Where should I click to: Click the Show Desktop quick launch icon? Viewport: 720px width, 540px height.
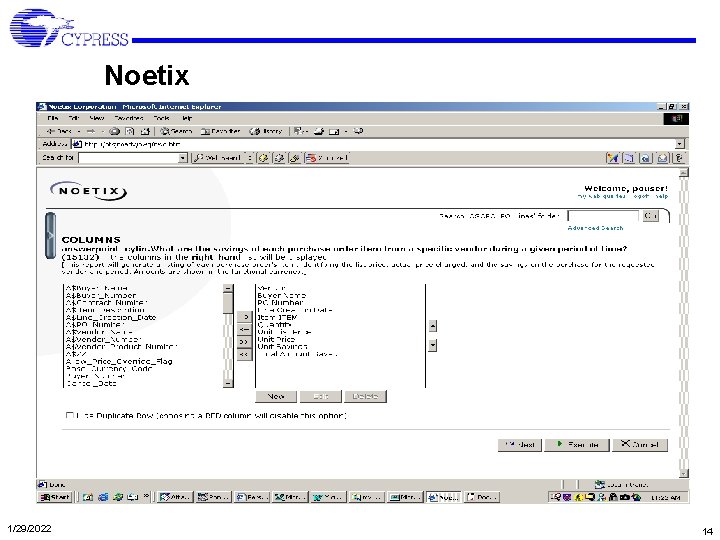click(x=88, y=497)
